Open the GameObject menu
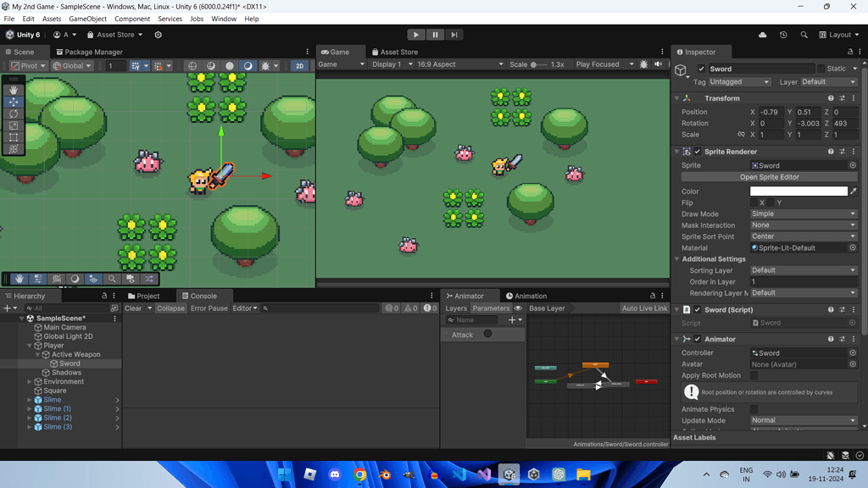 pos(87,19)
